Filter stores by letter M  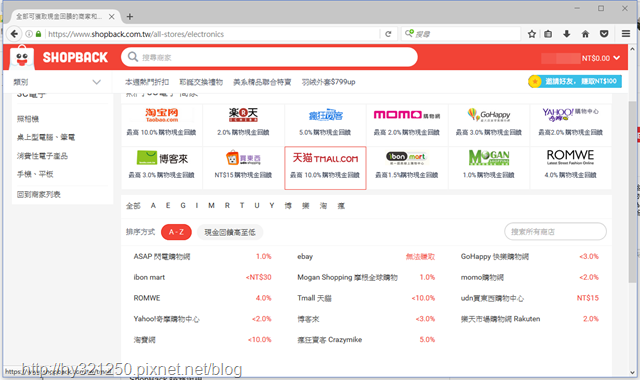[211, 206]
